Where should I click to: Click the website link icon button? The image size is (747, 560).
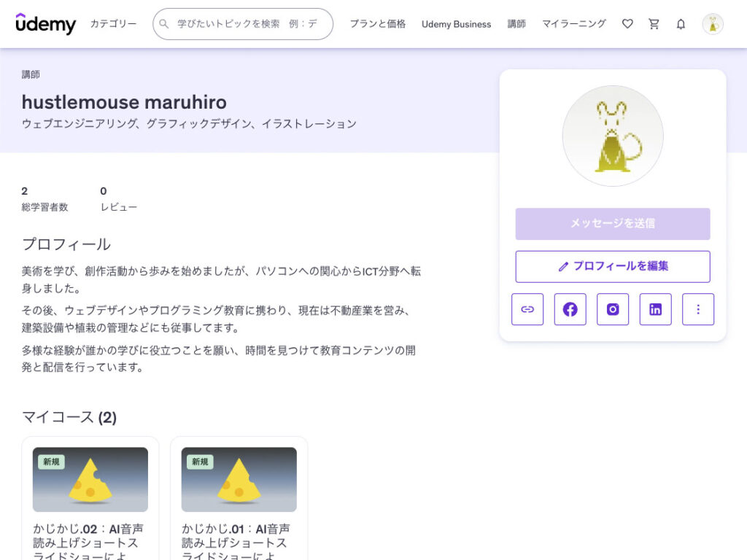(x=527, y=309)
